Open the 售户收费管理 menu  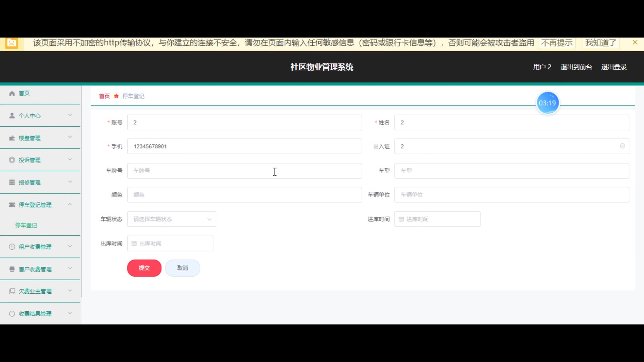35,269
